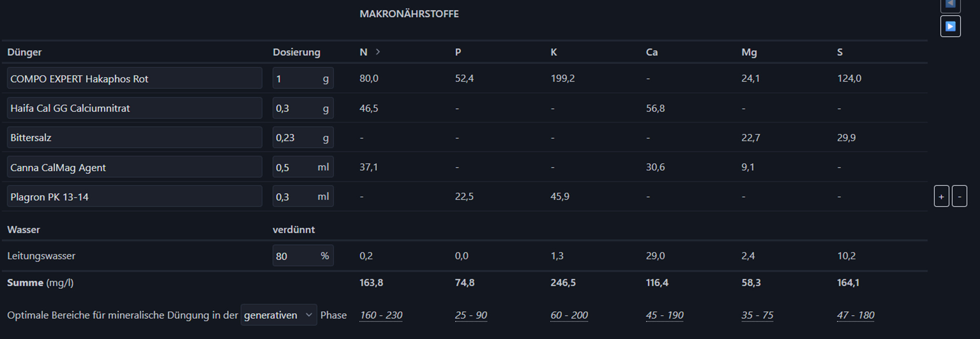Select the COMPO EXPERT Hakaphos Rot field
The image size is (980, 339).
[x=134, y=78]
